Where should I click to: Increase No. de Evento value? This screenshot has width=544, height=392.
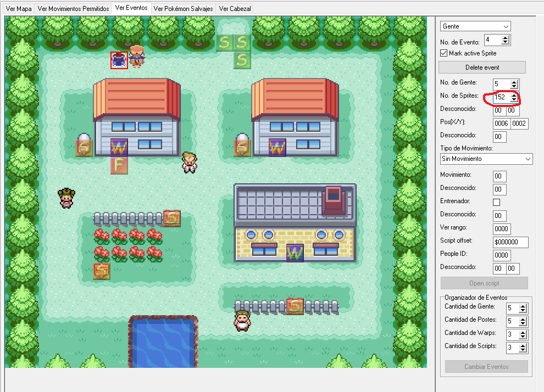(506, 38)
